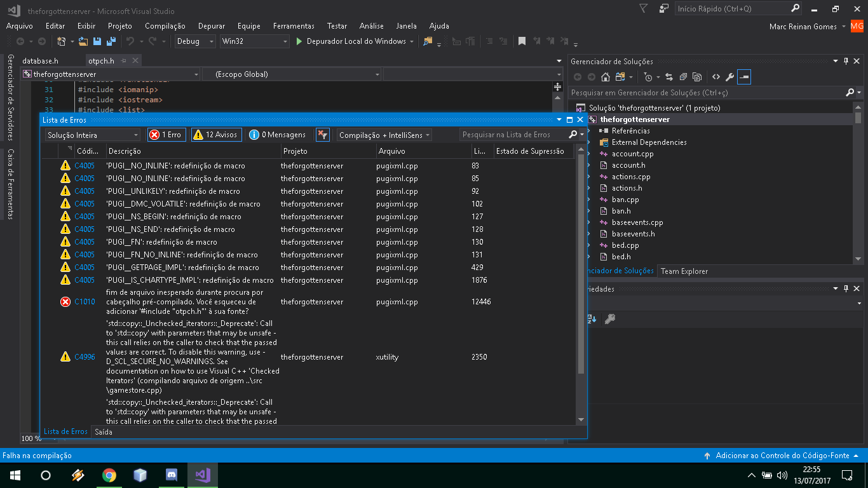
Task: Open Pending Changes Filter clock icon
Action: tap(648, 77)
